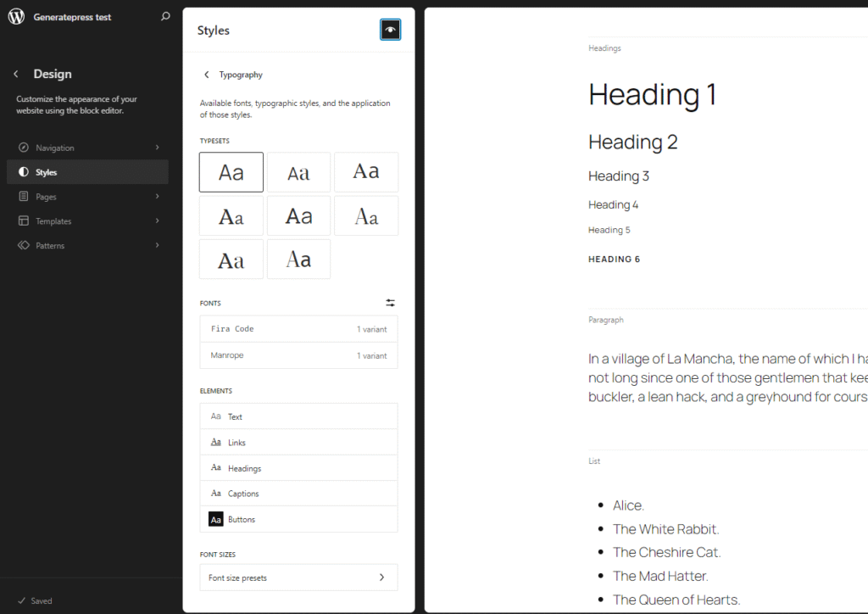Select the first typeset thumbnail
868x614 pixels.
pyautogui.click(x=231, y=172)
